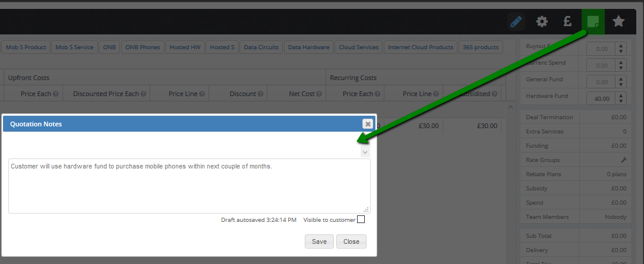
Task: Open the quotation notes sticky-note icon
Action: 593,22
